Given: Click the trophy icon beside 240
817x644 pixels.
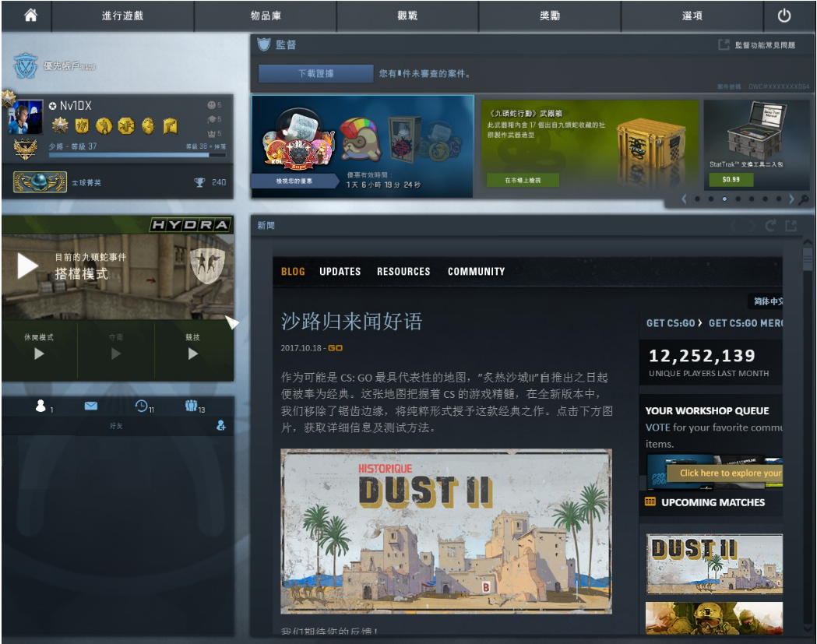Looking at the screenshot, I should pos(199,182).
